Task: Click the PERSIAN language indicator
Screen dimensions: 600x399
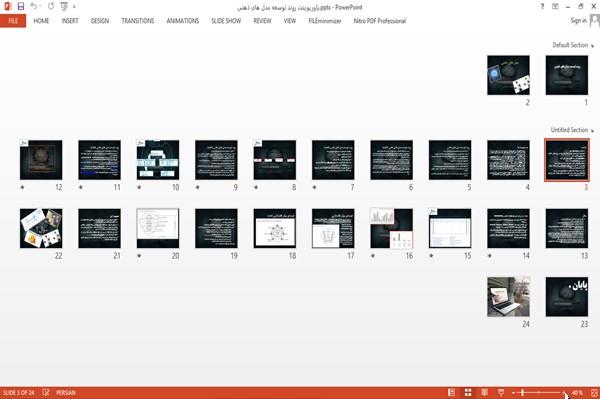Action: (x=66, y=392)
